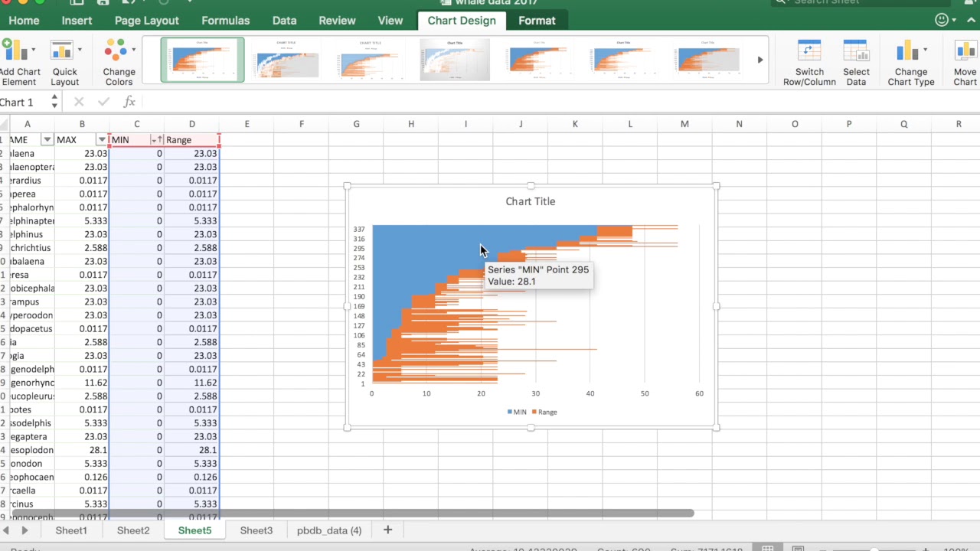980x551 pixels.
Task: Click the insert function fx icon
Action: (x=129, y=102)
